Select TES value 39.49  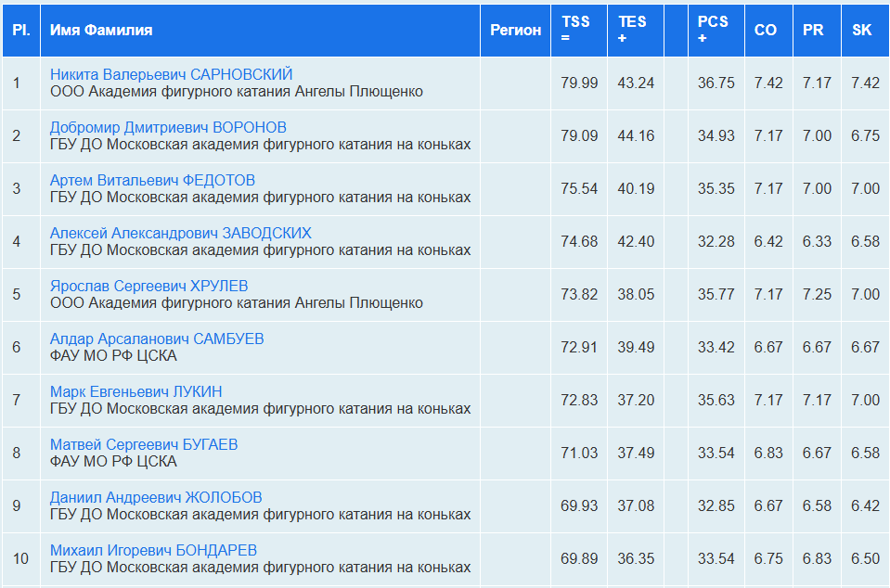(x=636, y=347)
